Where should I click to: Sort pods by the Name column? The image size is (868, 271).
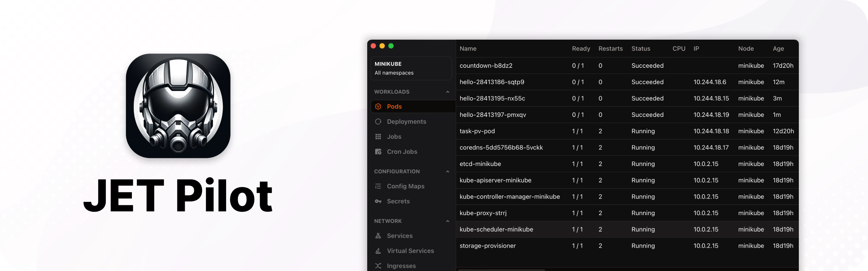point(468,48)
